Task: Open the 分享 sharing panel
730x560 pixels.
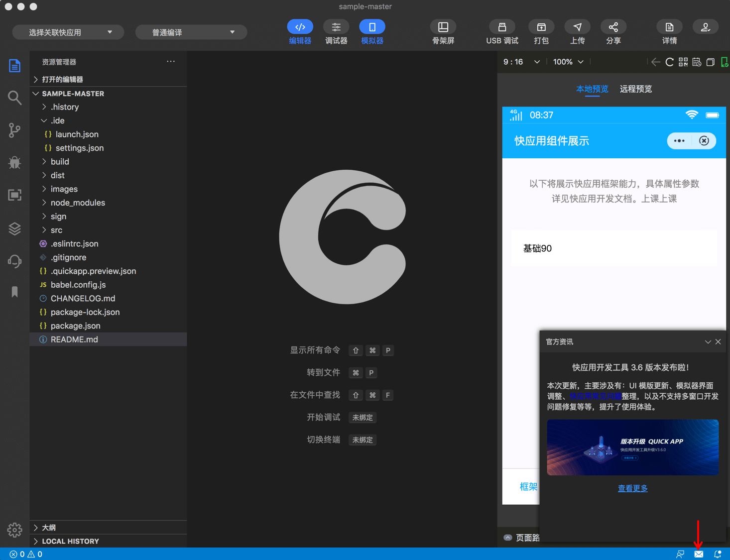Action: [613, 31]
